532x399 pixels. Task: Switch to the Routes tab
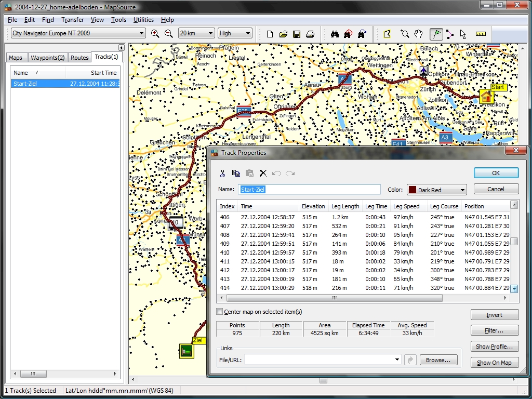79,58
